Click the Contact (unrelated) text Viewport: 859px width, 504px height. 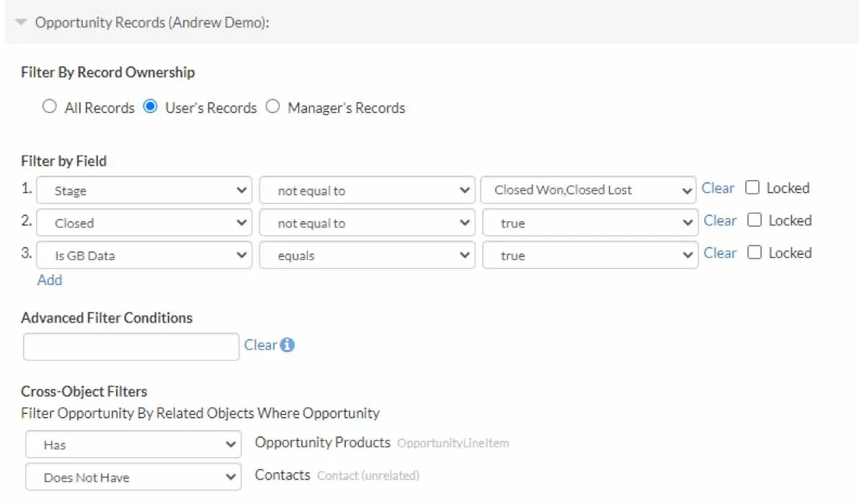click(x=369, y=475)
